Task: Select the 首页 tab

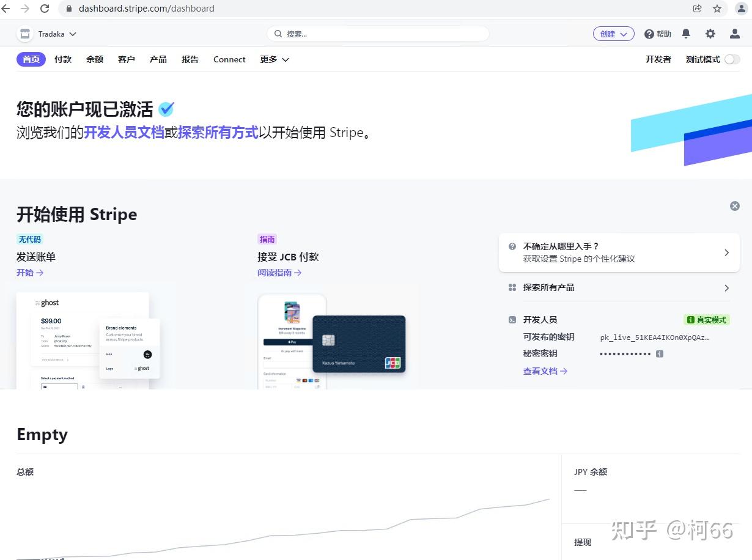Action: click(31, 59)
